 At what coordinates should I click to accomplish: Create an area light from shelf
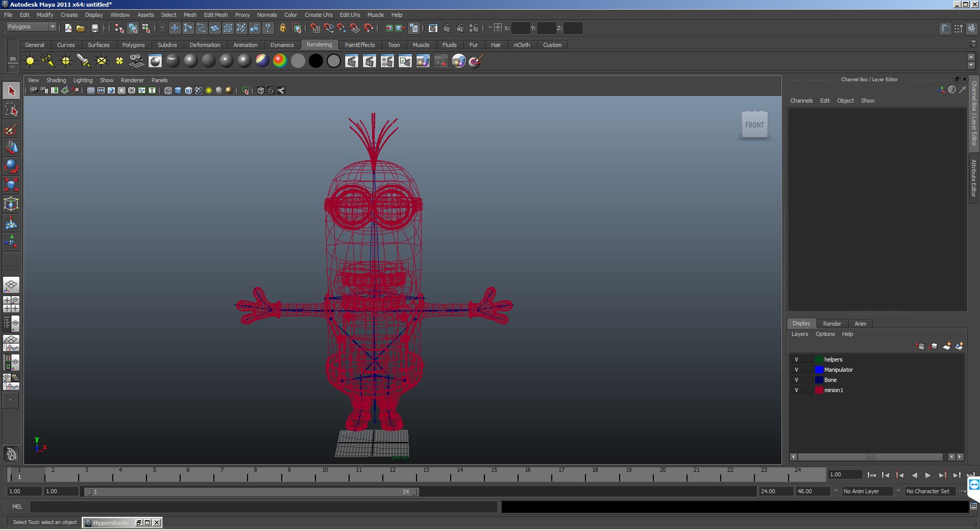[x=102, y=61]
